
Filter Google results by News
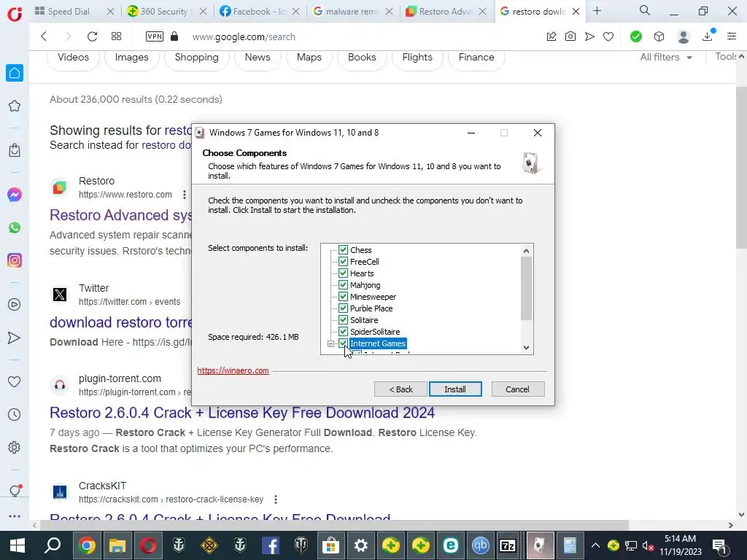coord(258,58)
